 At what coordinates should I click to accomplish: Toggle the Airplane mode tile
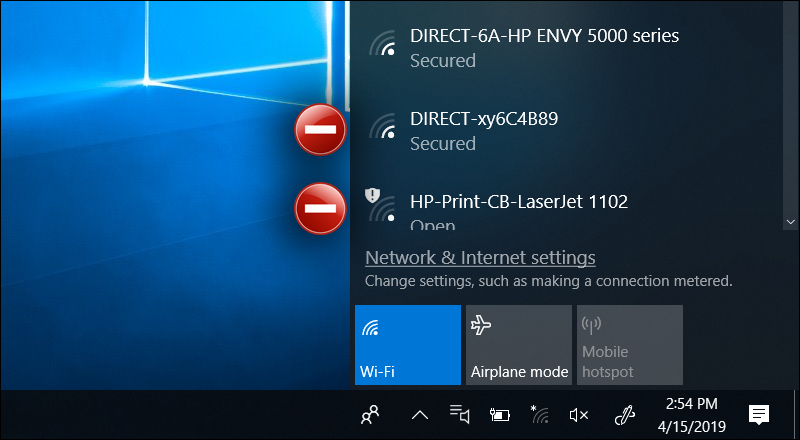[x=519, y=345]
